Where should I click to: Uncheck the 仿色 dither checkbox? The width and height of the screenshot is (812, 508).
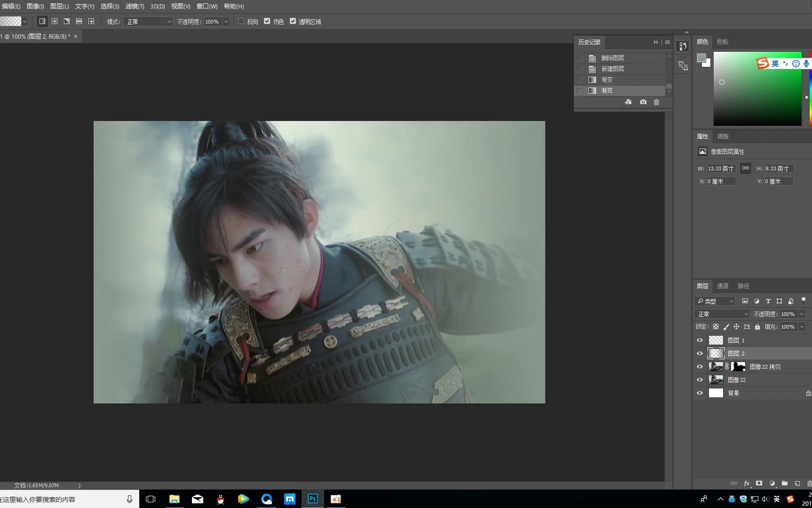pos(267,21)
